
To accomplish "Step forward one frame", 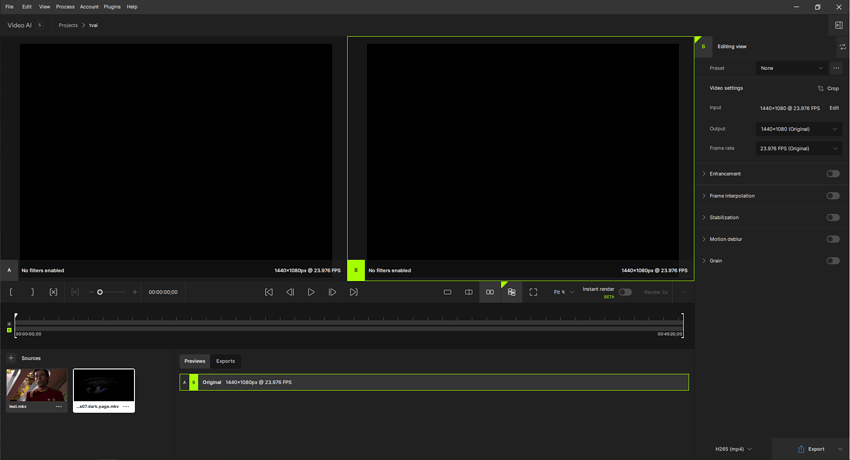I will click(332, 292).
